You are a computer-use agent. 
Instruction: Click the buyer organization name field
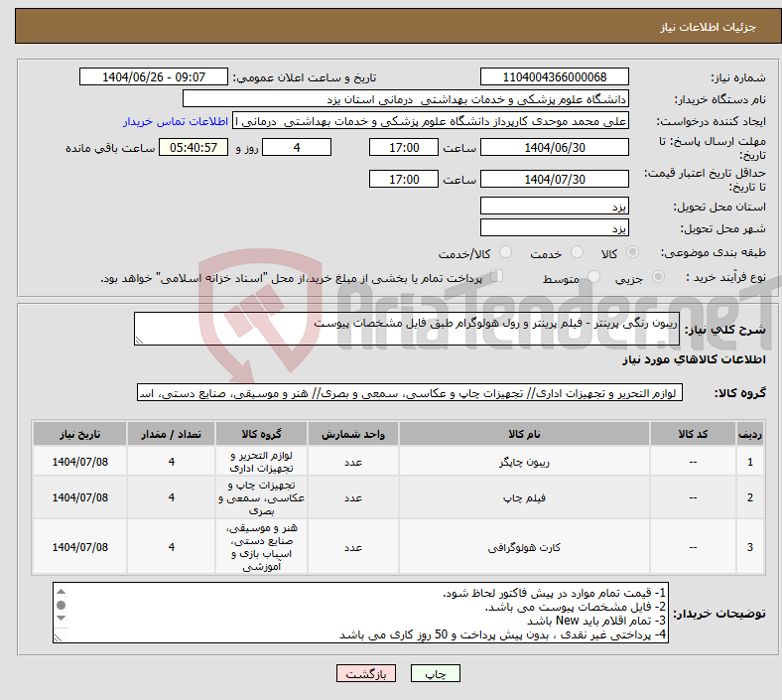[x=406, y=99]
